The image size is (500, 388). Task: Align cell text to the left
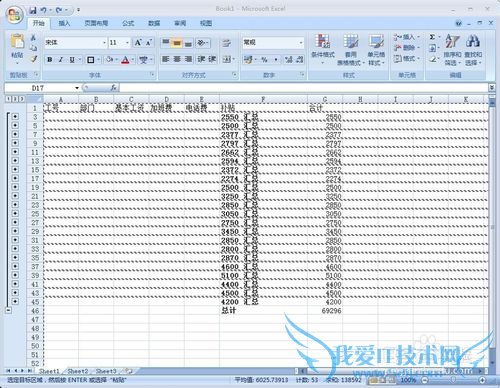coord(166,59)
